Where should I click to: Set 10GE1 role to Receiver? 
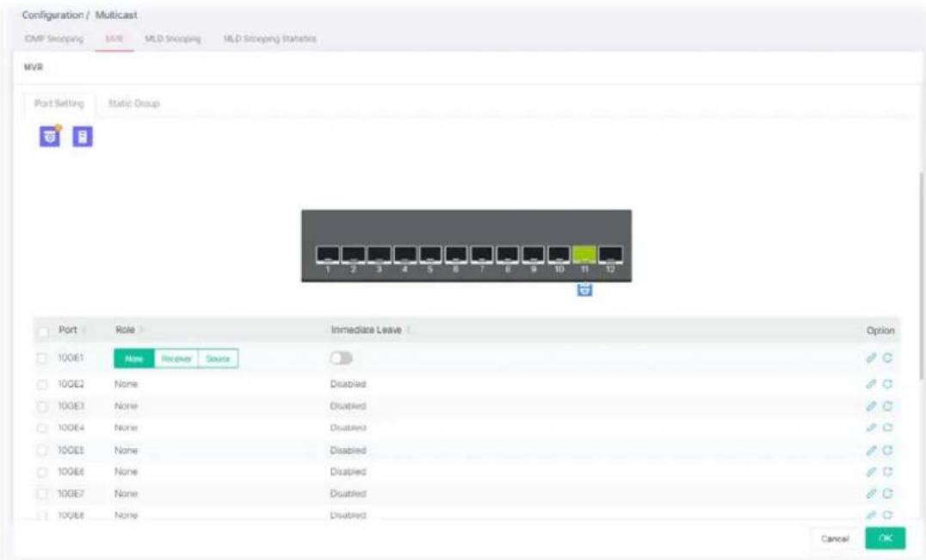[176, 358]
